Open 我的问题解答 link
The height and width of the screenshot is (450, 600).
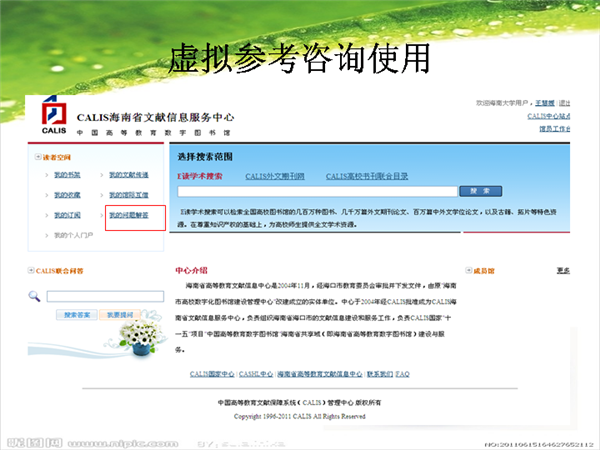coord(129,215)
